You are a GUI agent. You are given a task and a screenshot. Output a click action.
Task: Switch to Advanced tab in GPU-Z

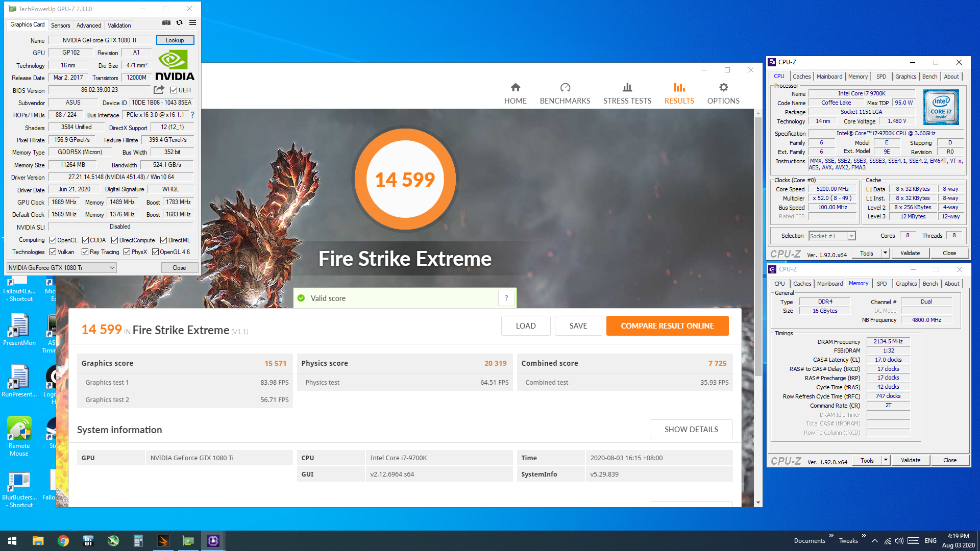(x=89, y=25)
